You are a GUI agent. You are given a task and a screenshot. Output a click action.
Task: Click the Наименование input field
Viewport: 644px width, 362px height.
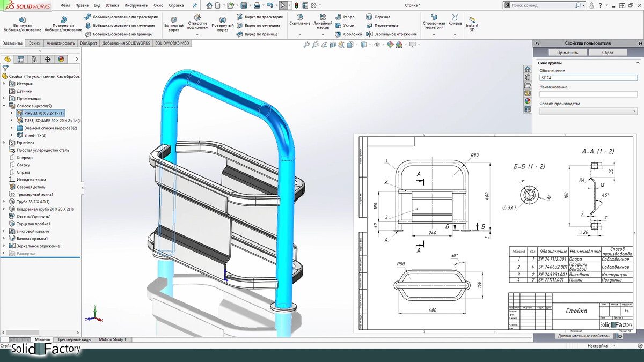coord(588,94)
